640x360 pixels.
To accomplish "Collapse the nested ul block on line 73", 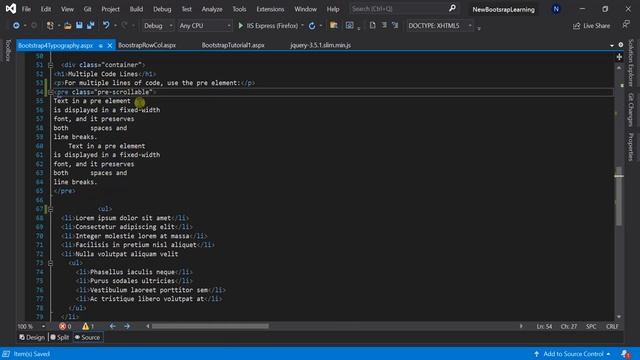I will (51, 263).
